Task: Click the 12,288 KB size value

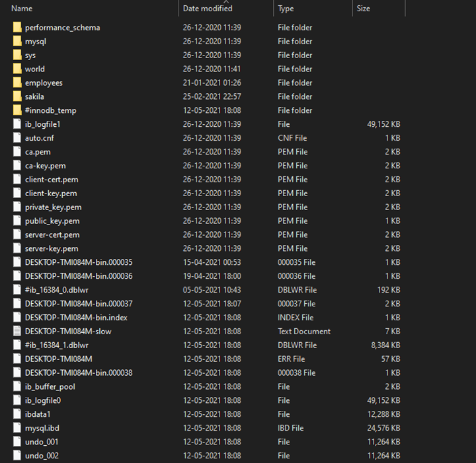Action: (383, 414)
